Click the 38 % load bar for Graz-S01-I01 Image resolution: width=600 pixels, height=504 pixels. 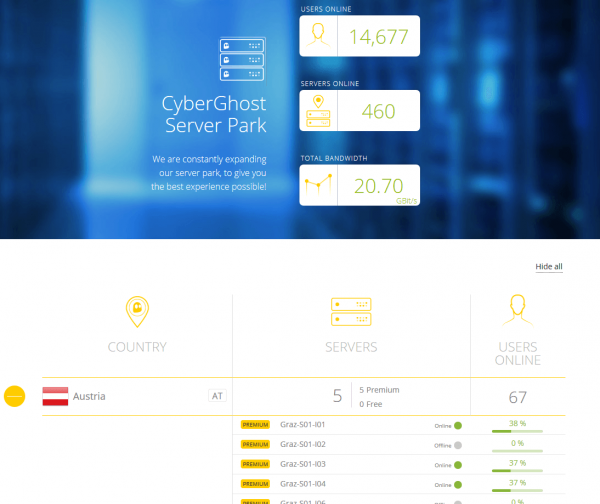tap(517, 431)
